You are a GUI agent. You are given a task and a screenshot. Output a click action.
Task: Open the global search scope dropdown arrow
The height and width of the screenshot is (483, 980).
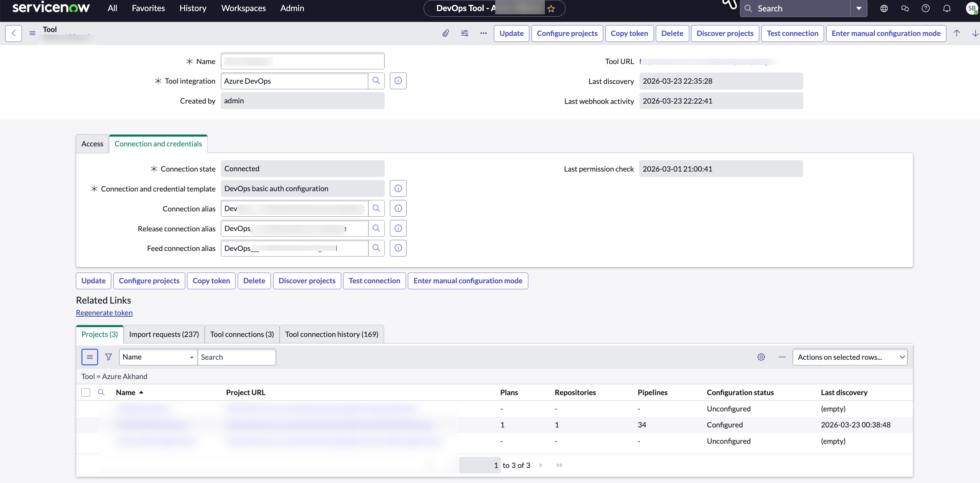859,8
